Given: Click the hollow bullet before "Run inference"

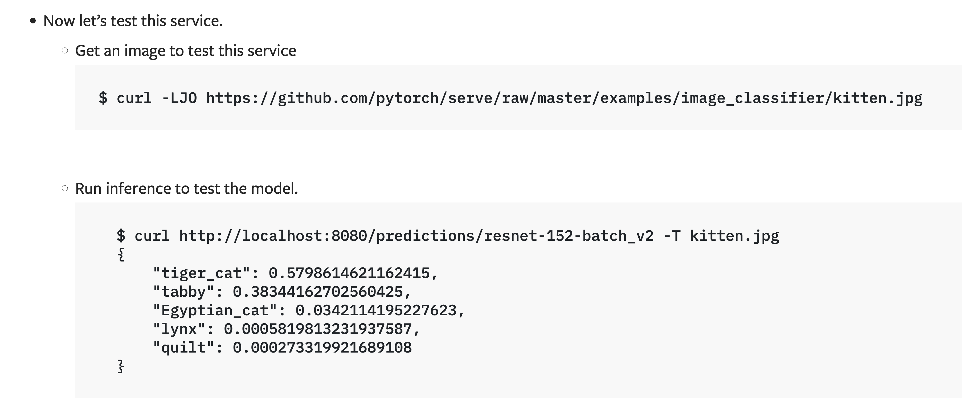Looking at the screenshot, I should click(x=65, y=188).
